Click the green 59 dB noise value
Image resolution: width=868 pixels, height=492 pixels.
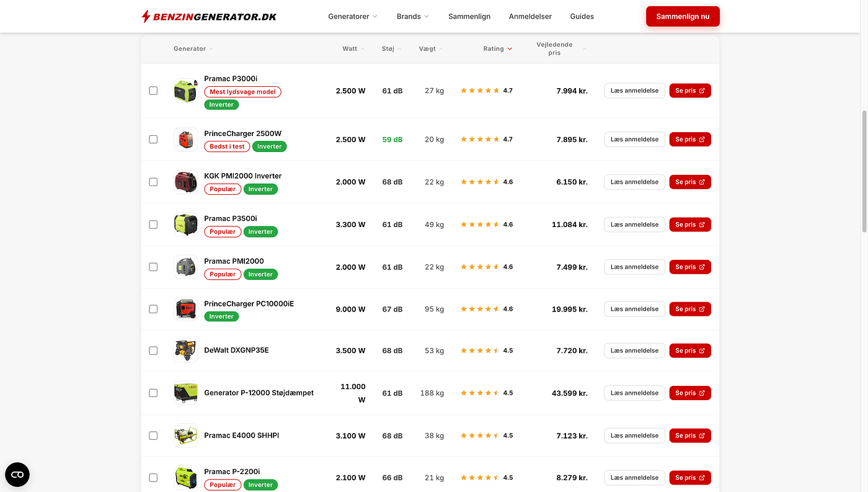pos(392,140)
